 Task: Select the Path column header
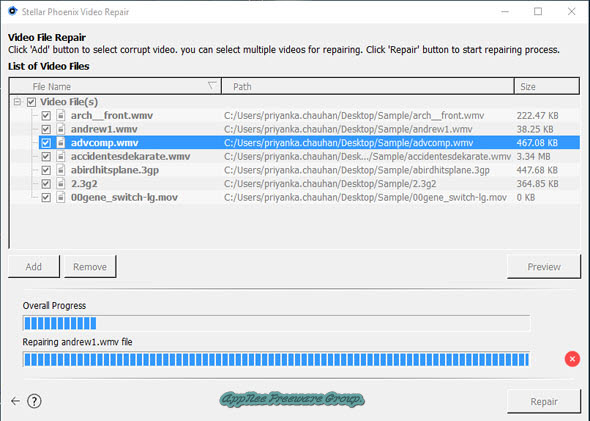coord(368,86)
